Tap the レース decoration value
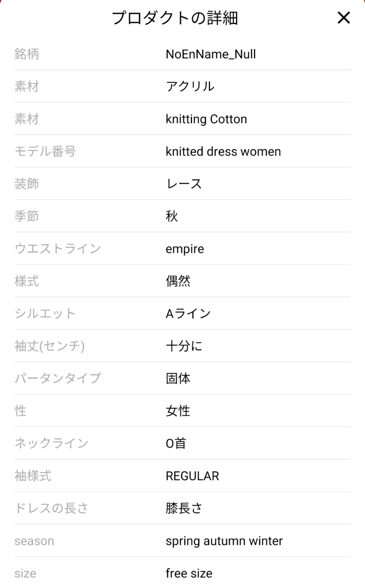This screenshot has width=365, height=588. point(184,184)
